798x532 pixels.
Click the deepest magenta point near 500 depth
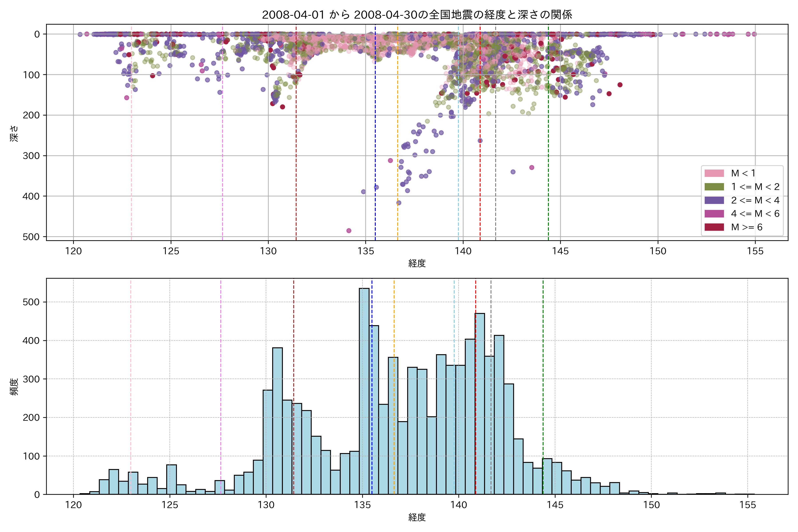click(x=349, y=231)
